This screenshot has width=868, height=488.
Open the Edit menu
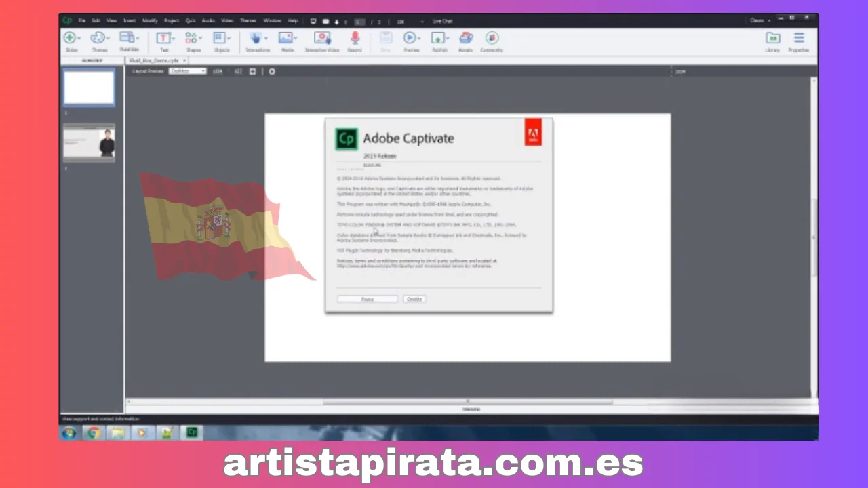click(x=96, y=21)
